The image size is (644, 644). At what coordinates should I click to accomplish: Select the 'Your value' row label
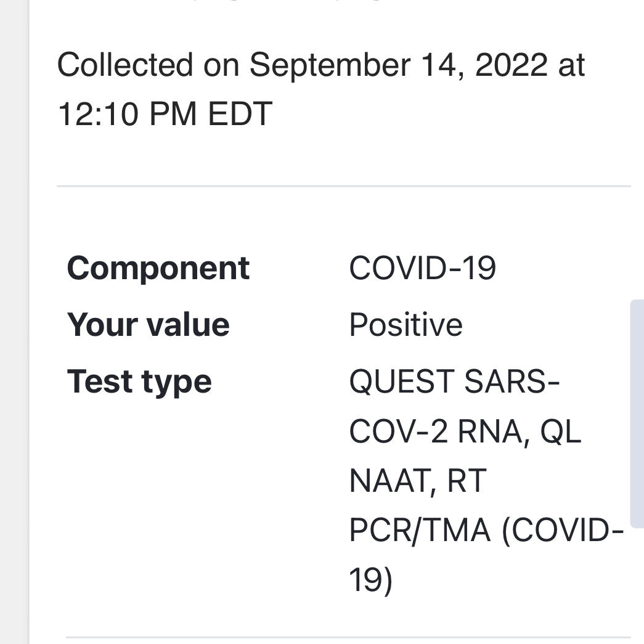point(148,325)
